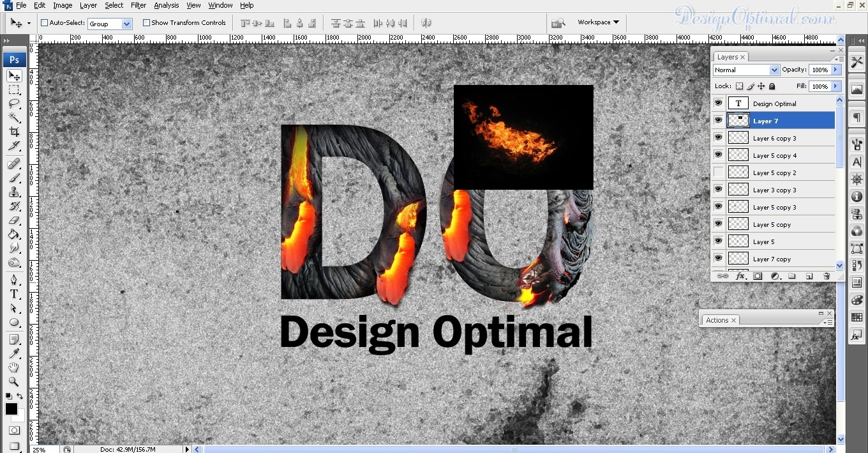The width and height of the screenshot is (868, 453).
Task: Open the Fill slider arrow
Action: [835, 86]
